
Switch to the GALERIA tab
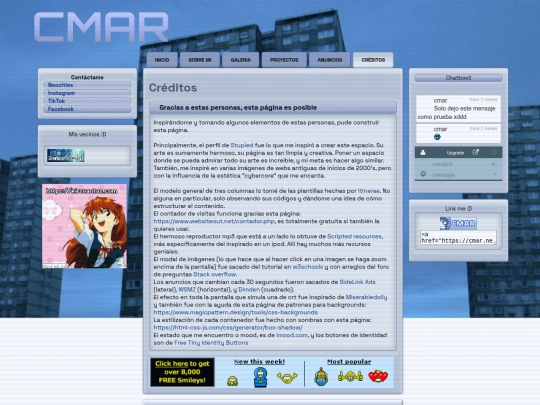(x=240, y=60)
